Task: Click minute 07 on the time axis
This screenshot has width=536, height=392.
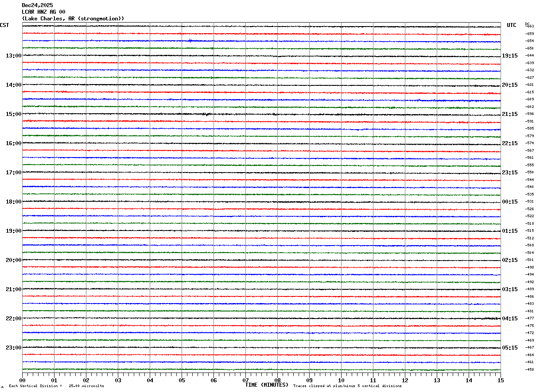Action: (246, 380)
